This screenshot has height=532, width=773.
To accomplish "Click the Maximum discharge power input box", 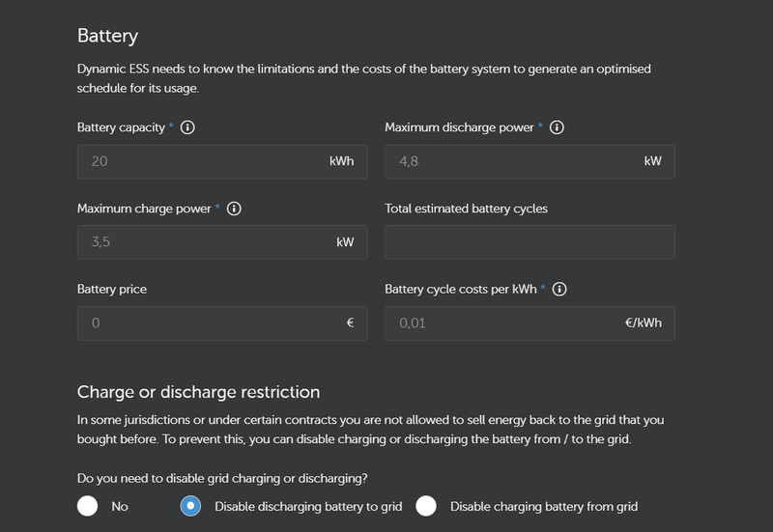I will click(x=512, y=161).
